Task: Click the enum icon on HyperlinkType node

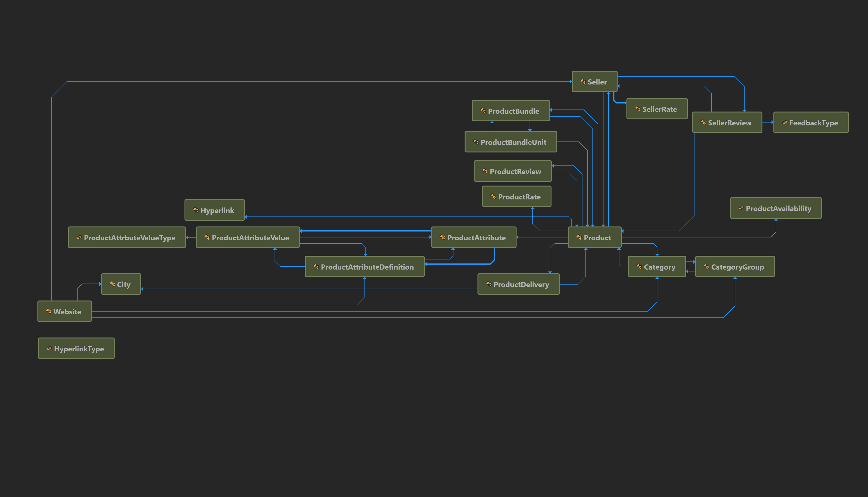Action: point(49,348)
